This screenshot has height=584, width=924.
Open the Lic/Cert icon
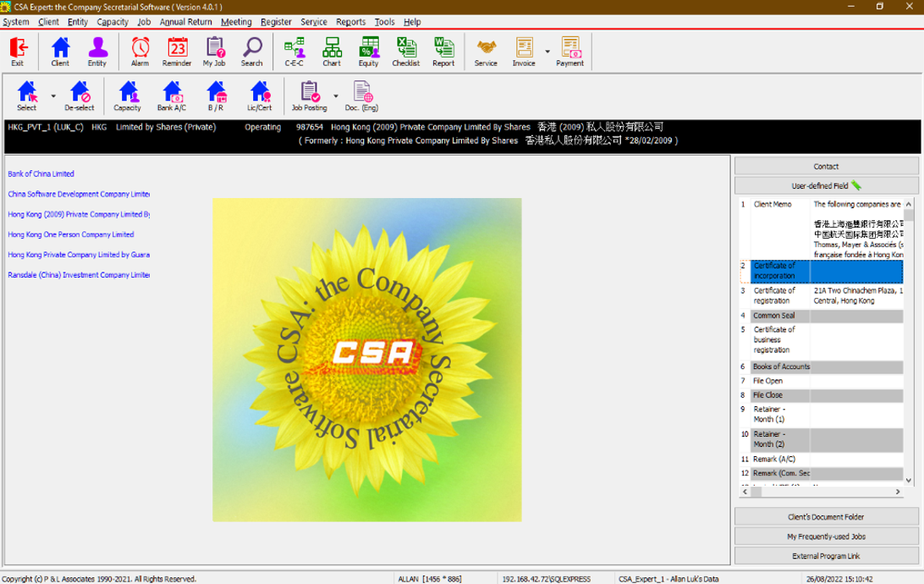click(x=259, y=96)
